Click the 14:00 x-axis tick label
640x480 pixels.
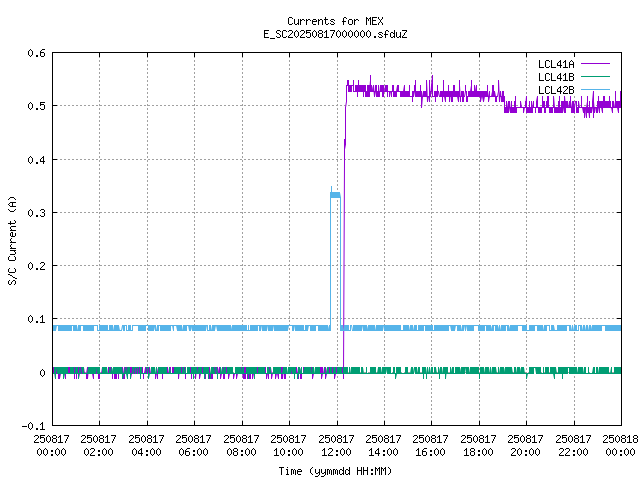coord(383,452)
